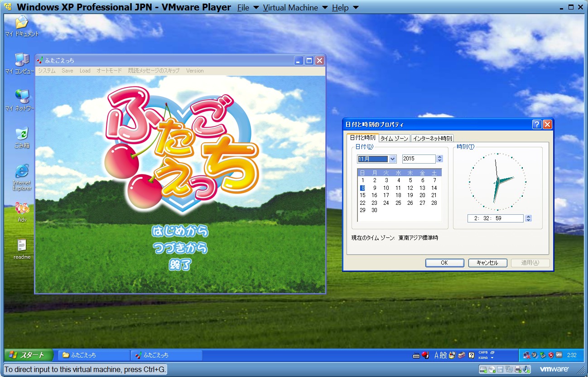Click the dialog help question mark button

537,125
